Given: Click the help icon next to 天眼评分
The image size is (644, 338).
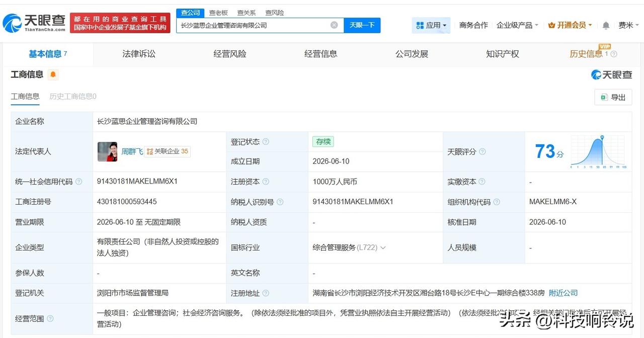Looking at the screenshot, I should point(482,151).
